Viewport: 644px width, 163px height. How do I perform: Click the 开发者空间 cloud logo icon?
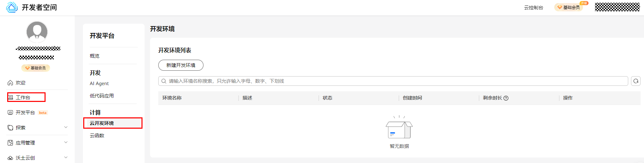coord(12,7)
